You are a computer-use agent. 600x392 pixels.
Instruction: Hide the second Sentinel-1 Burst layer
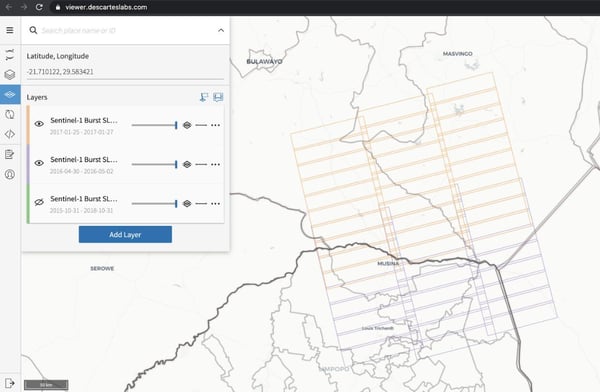click(39, 163)
